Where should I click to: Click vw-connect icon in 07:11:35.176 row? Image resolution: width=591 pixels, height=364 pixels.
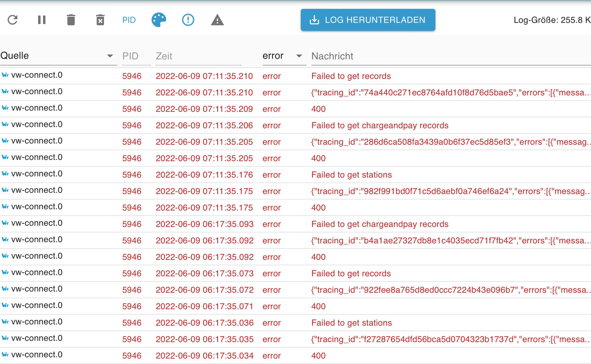point(5,174)
